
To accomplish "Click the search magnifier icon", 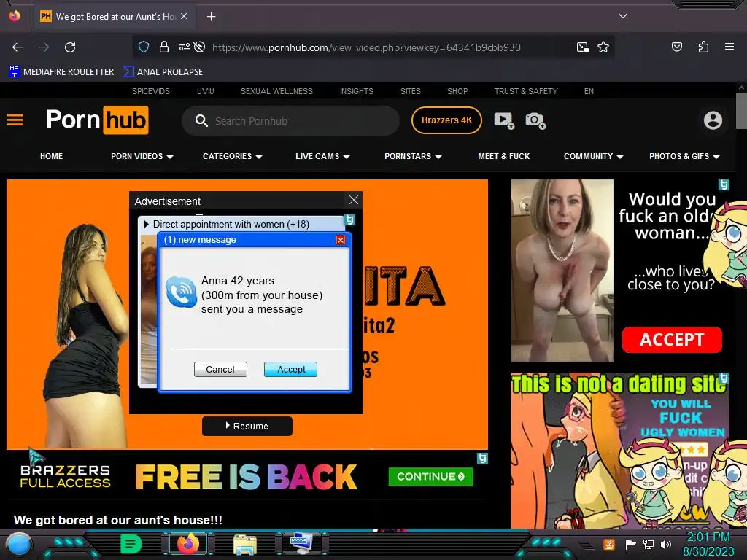I will click(x=201, y=120).
